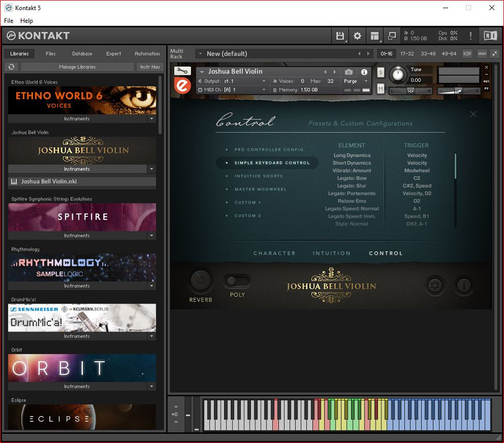Solo the Joshua Bell Violin instrument
Screen dimensions: 504x443
click(x=381, y=72)
